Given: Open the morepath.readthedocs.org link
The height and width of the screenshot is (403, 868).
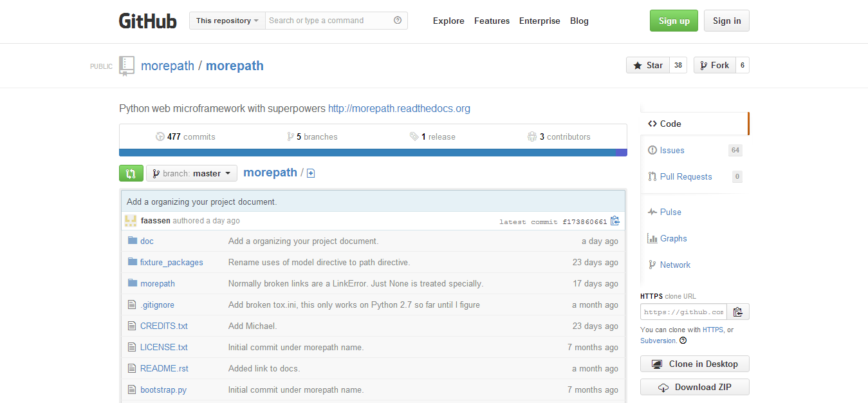Looking at the screenshot, I should click(399, 108).
